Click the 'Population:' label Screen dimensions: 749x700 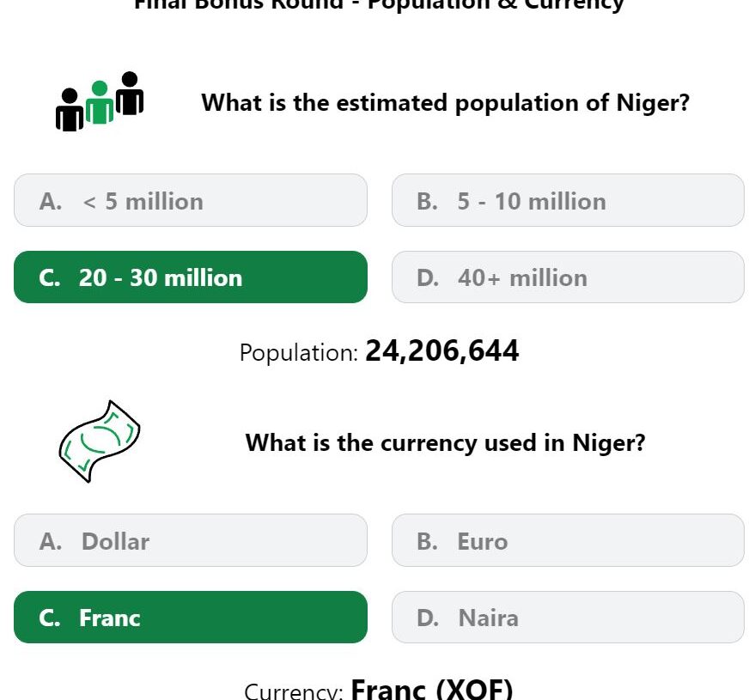(x=299, y=353)
